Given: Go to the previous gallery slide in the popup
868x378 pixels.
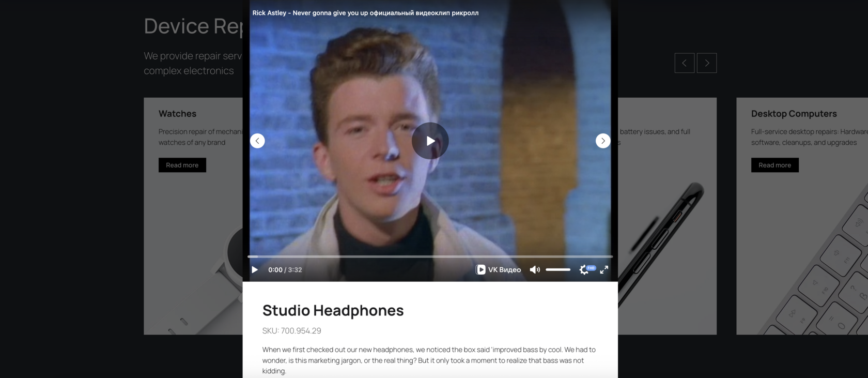Looking at the screenshot, I should click(x=257, y=141).
